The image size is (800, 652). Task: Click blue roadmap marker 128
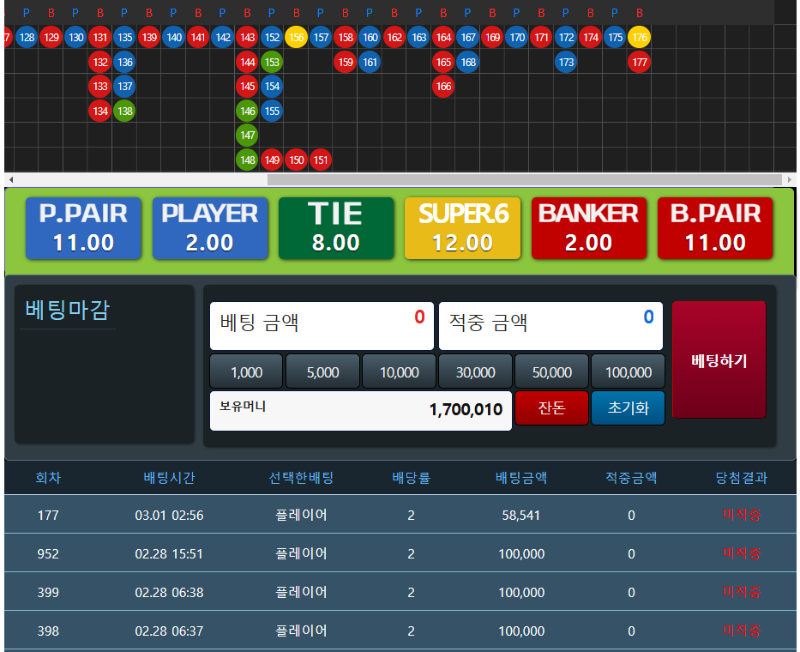point(27,37)
